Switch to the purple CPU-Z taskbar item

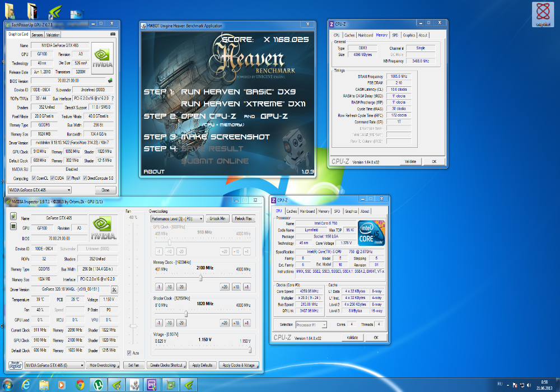click(x=152, y=385)
